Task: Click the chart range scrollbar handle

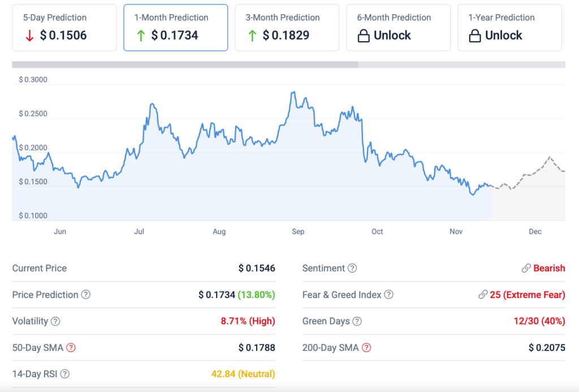Action: (x=185, y=64)
